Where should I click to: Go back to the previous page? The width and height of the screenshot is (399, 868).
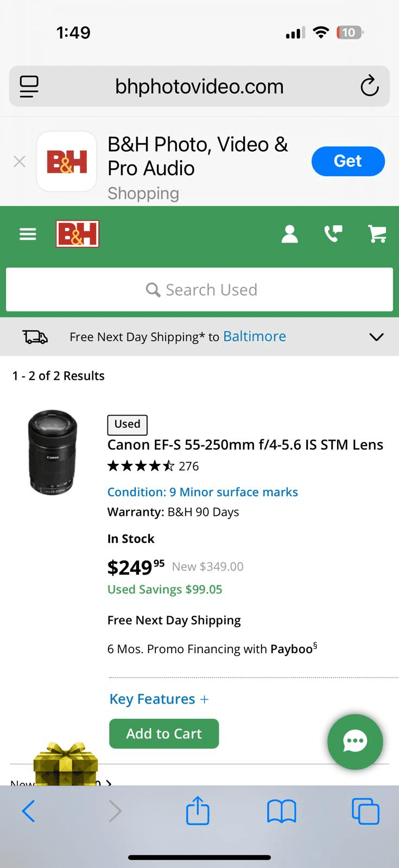click(x=29, y=812)
